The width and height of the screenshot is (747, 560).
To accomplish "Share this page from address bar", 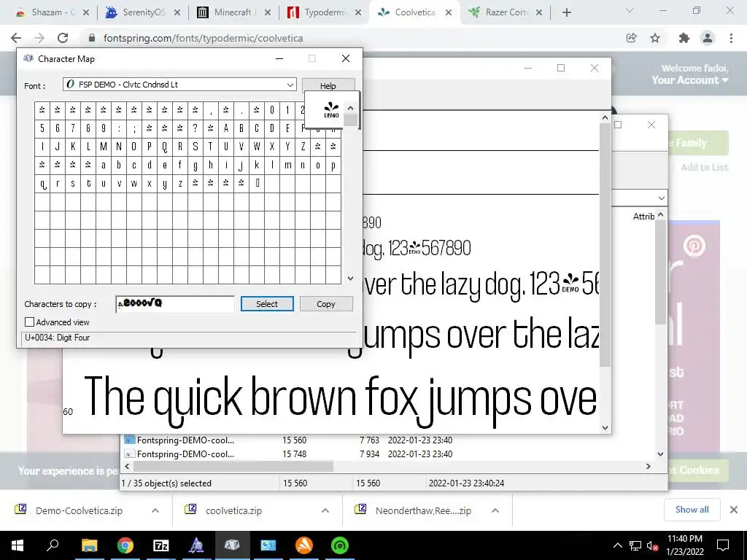I will [632, 38].
